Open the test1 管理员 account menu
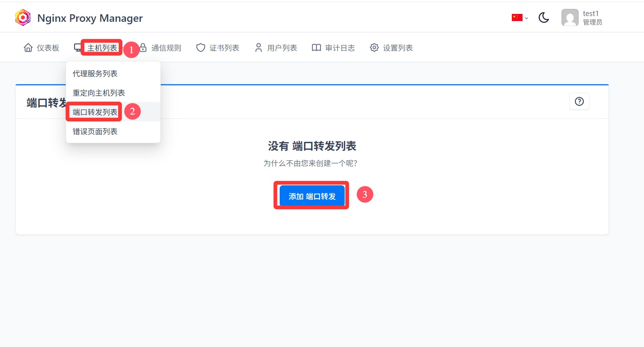The image size is (644, 347). pos(592,18)
